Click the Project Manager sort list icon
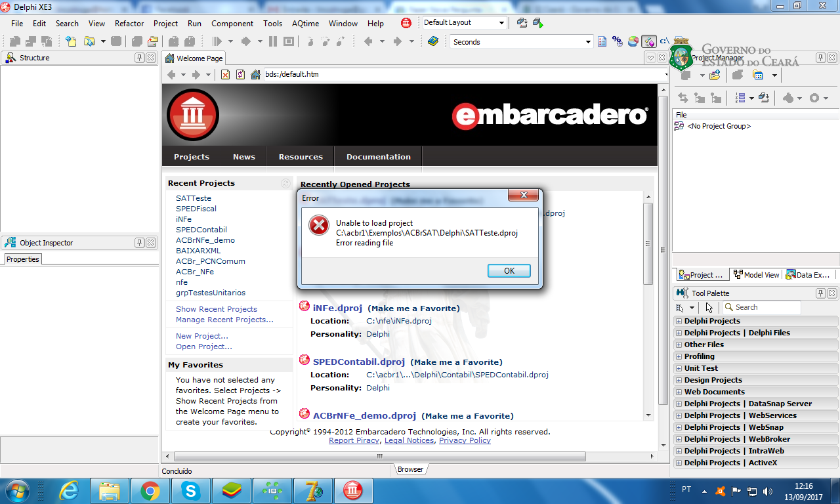The height and width of the screenshot is (504, 840). pos(740,98)
